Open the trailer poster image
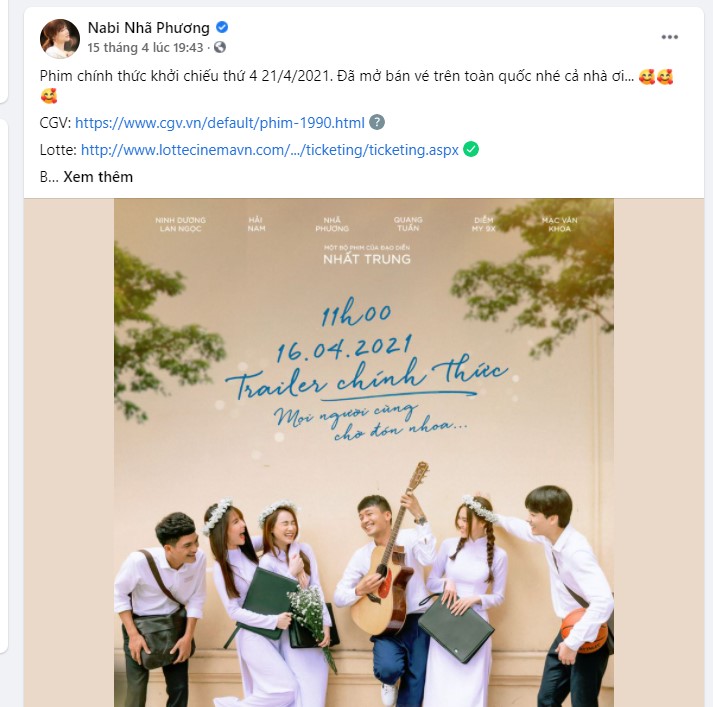This screenshot has width=713, height=707. 364,452
